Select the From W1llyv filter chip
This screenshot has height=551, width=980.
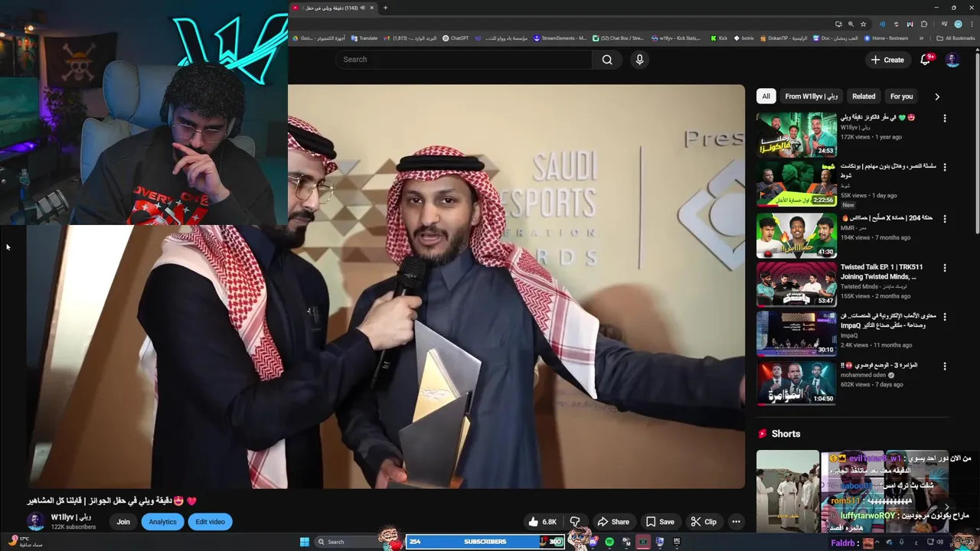pos(811,96)
